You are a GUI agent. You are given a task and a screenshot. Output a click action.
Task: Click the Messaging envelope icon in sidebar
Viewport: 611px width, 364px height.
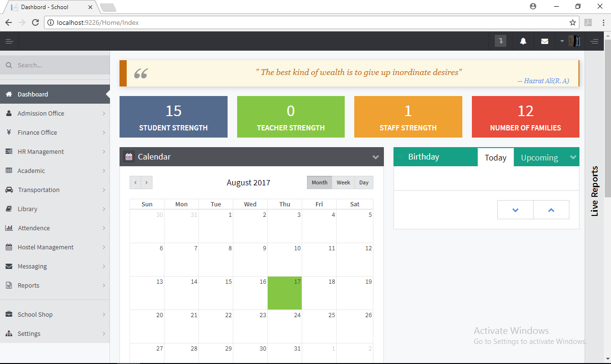[x=9, y=266]
